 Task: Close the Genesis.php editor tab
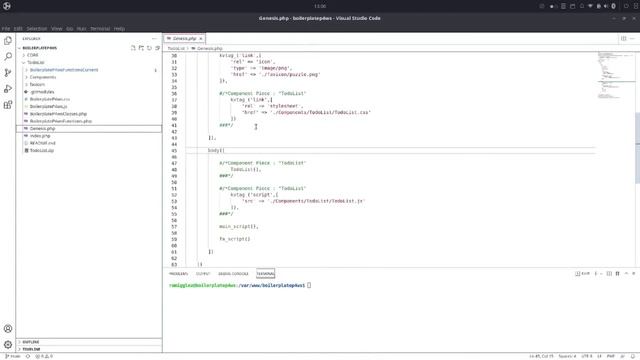(x=201, y=38)
